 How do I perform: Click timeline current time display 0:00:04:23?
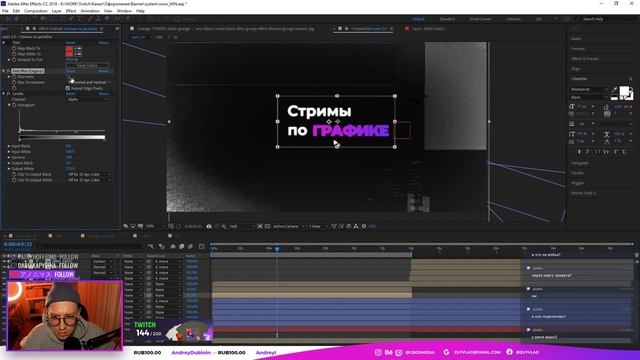[x=18, y=244]
